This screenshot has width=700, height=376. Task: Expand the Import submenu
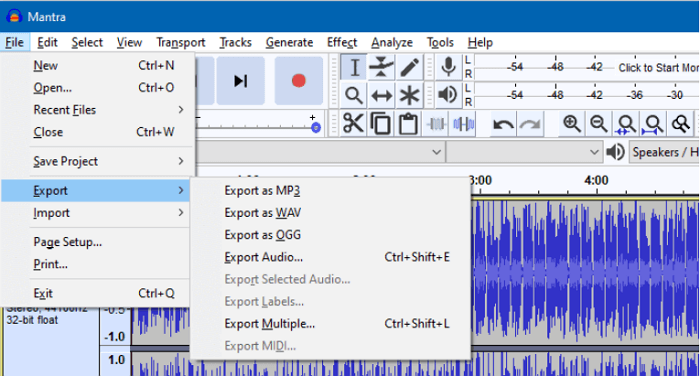[96, 213]
